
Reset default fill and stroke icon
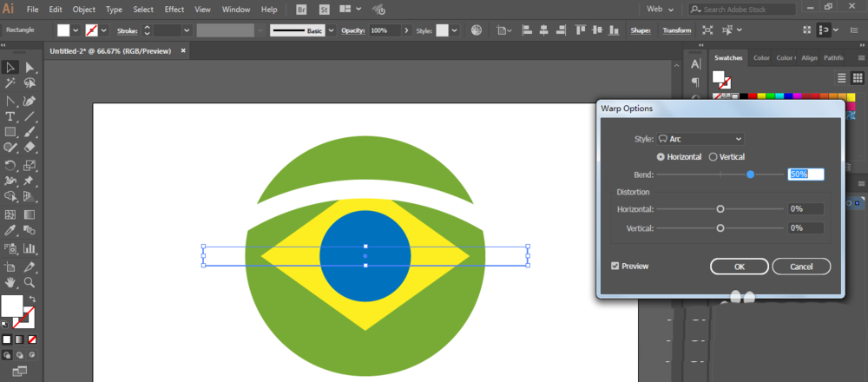coord(5,325)
